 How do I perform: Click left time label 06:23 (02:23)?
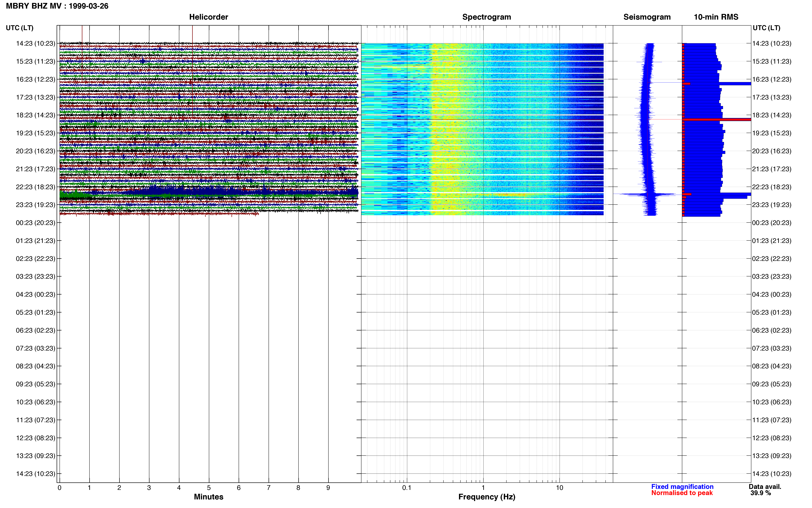(35, 330)
